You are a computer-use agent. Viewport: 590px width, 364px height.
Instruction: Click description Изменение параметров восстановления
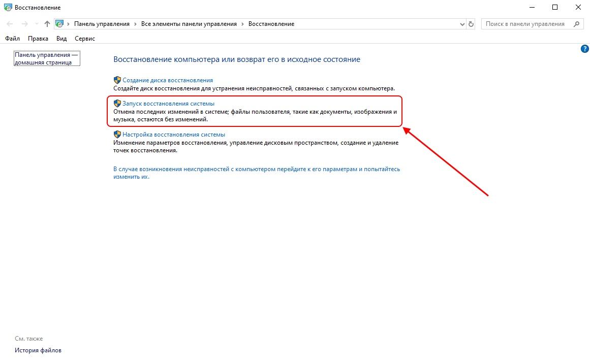(x=256, y=146)
